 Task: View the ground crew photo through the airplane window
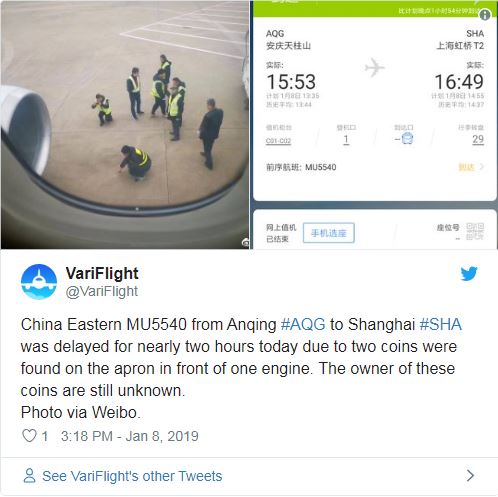pos(125,125)
